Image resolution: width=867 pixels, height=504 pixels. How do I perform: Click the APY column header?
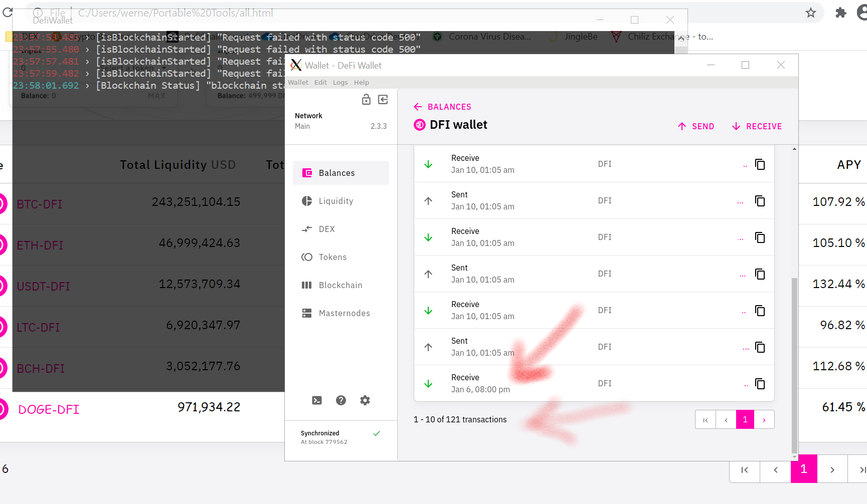pos(849,165)
